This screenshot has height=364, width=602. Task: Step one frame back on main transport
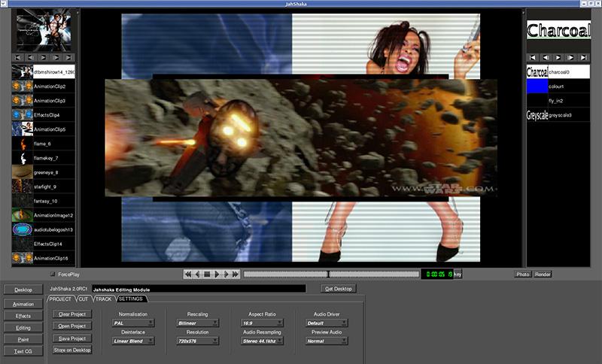[x=197, y=275]
